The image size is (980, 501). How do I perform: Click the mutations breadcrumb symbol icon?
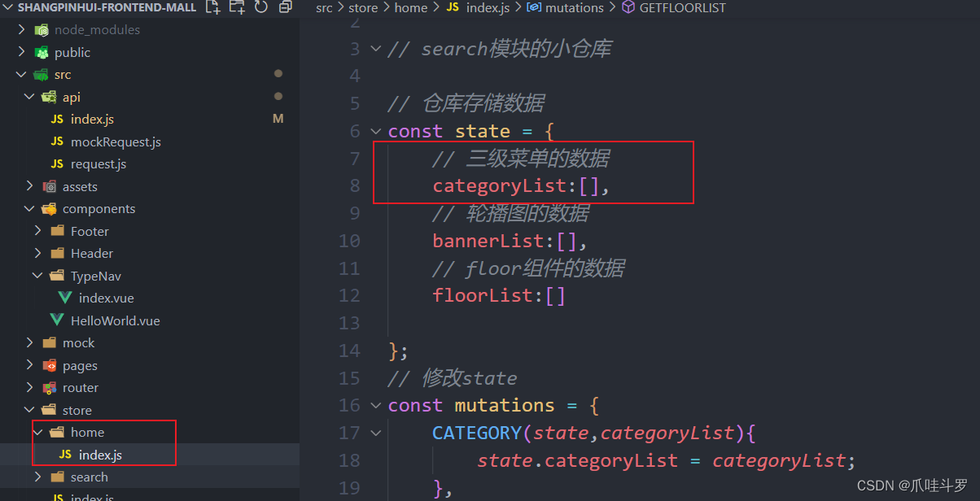coord(534,7)
